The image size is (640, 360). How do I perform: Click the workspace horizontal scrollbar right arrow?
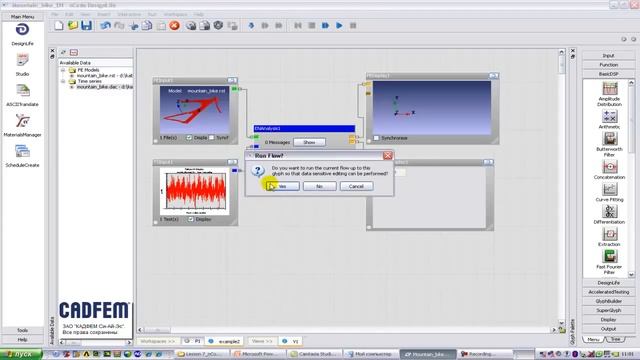554,330
